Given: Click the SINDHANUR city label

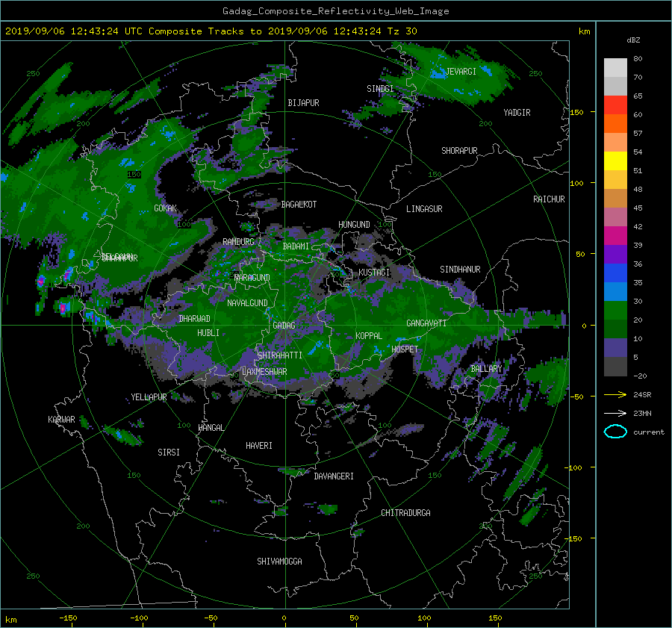Looking at the screenshot, I should pos(460,270).
